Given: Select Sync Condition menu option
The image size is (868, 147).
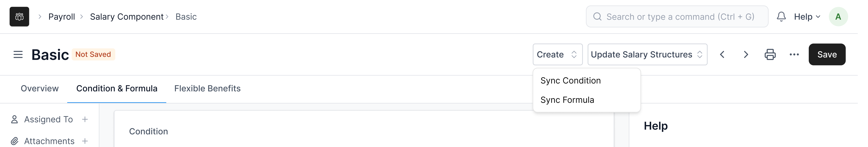Looking at the screenshot, I should 571,81.
